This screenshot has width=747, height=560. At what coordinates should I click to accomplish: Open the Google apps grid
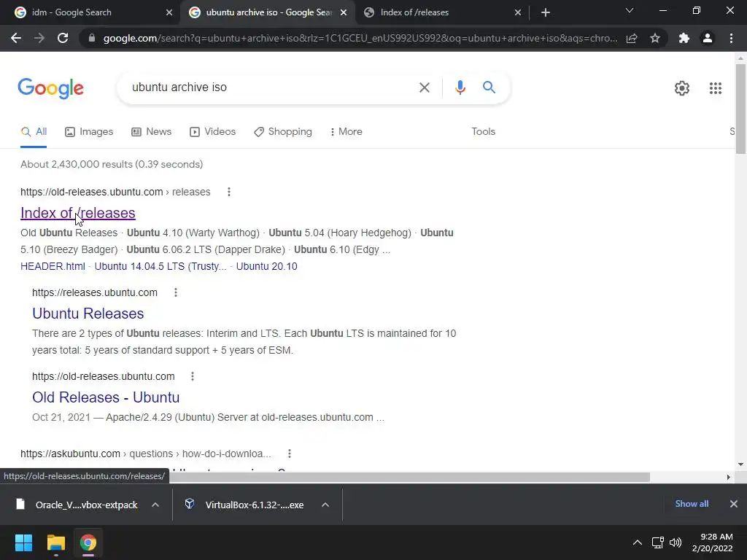(715, 88)
